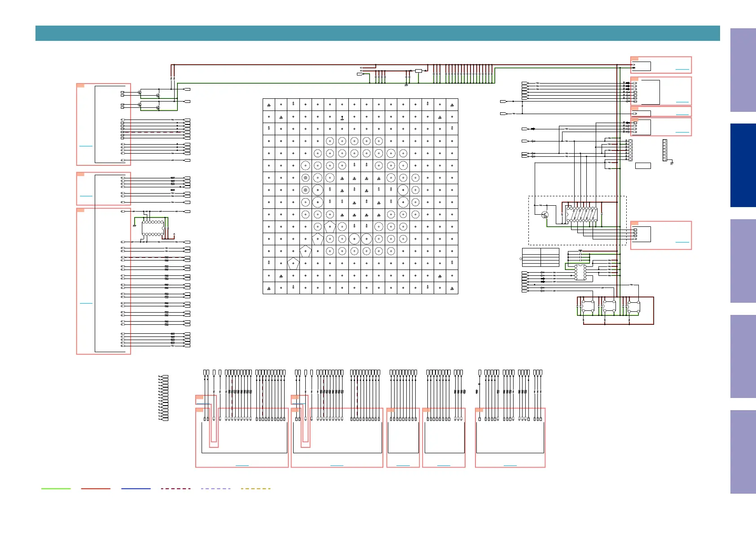Click the small empty rectangle below pin connector
Viewport: 756px width, 535px height.
[643, 166]
